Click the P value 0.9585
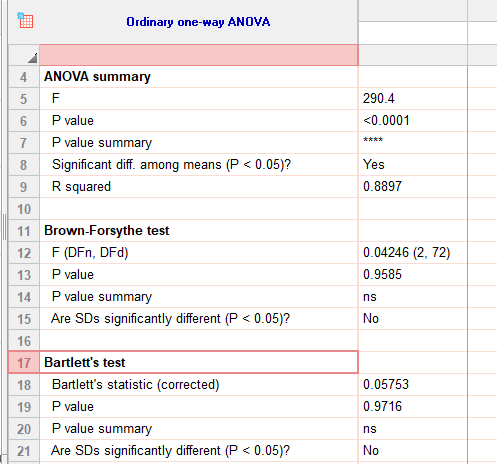The width and height of the screenshot is (497, 464). coord(382,274)
